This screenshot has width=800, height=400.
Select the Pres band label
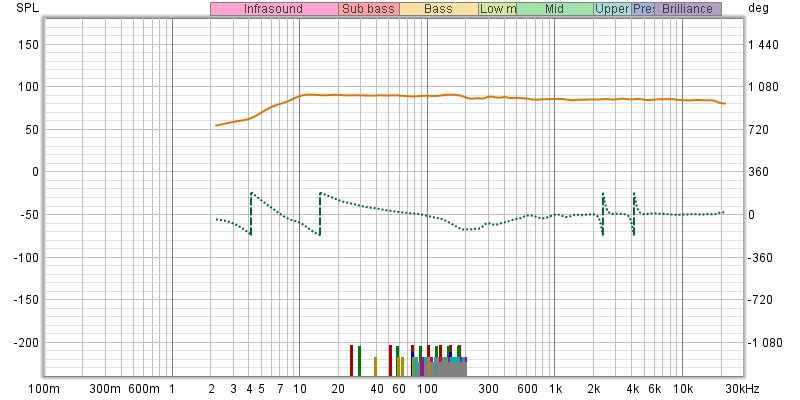tap(643, 9)
